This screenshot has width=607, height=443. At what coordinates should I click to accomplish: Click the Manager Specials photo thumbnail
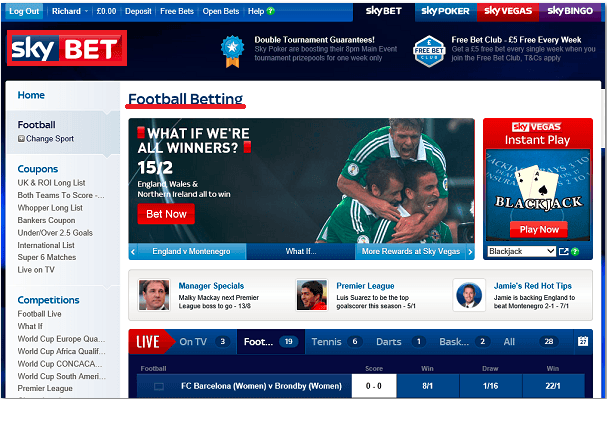154,295
